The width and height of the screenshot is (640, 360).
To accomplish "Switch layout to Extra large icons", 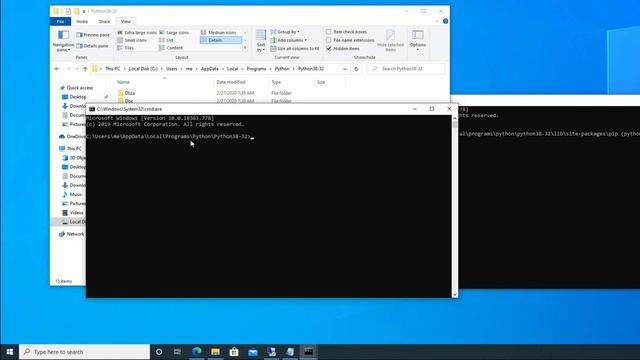I will pyautogui.click(x=136, y=32).
